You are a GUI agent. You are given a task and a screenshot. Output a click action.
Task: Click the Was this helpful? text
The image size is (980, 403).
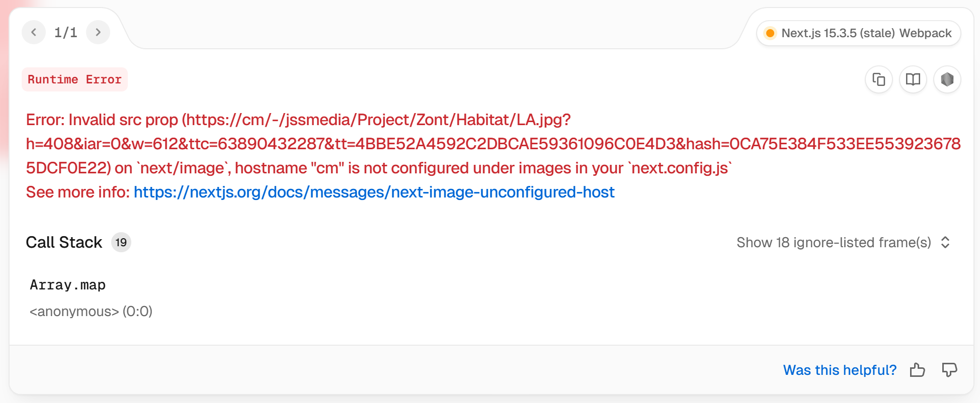tap(840, 370)
